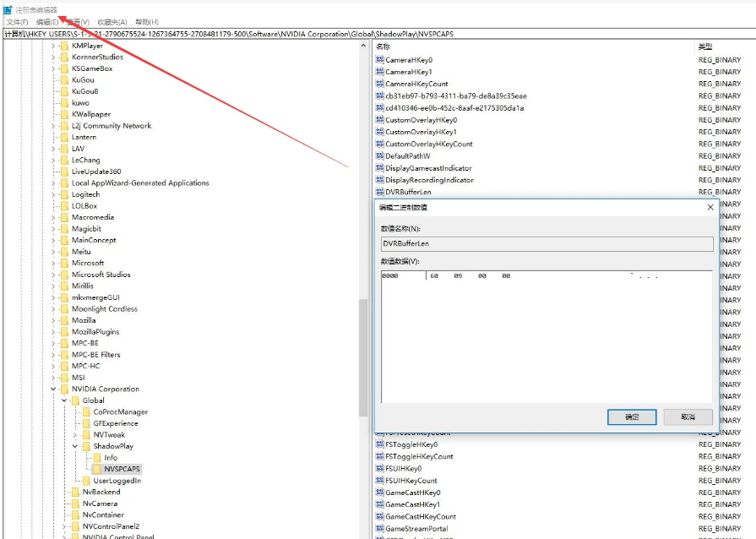The image size is (756, 539).
Task: Click the Info folder icon under ShadowPlay
Action: (x=95, y=457)
